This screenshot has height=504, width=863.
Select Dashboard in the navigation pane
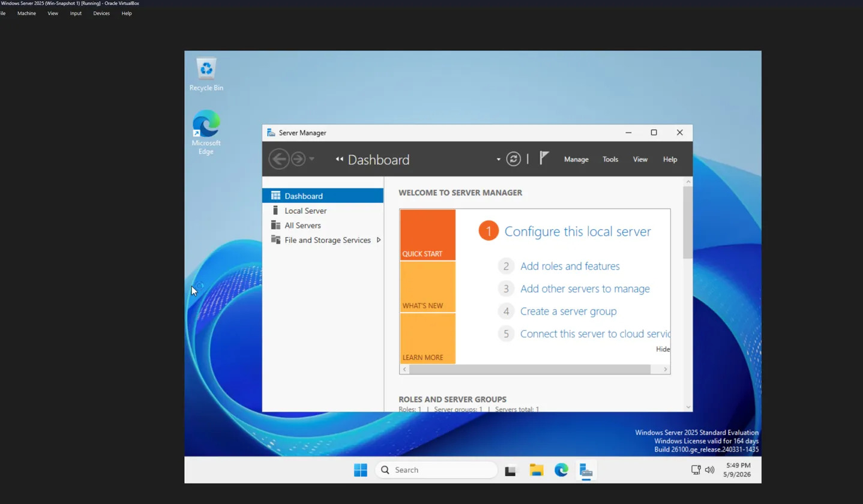[323, 196]
